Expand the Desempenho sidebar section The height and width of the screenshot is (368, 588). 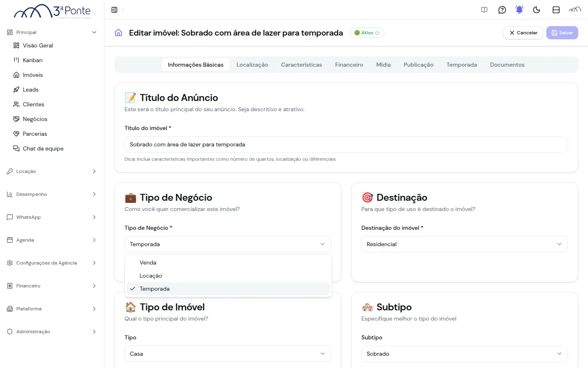(x=52, y=194)
